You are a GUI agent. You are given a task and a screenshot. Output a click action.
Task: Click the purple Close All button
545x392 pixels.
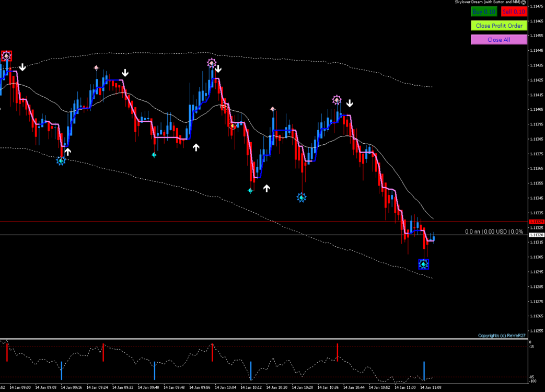pos(499,40)
